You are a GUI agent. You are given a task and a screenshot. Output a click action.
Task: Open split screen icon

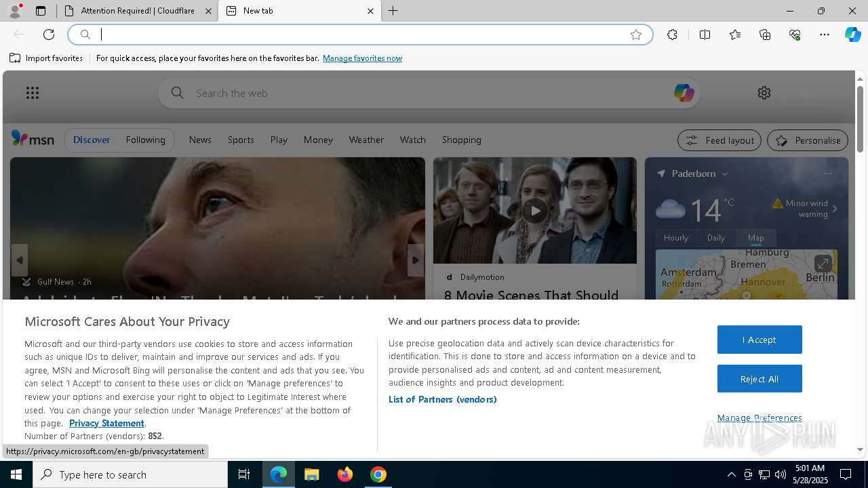(705, 35)
